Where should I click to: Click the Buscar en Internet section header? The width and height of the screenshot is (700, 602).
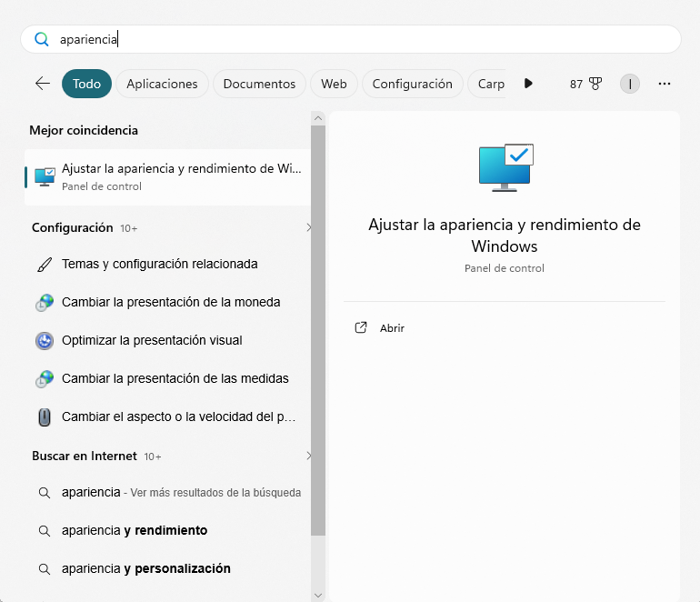pos(85,456)
